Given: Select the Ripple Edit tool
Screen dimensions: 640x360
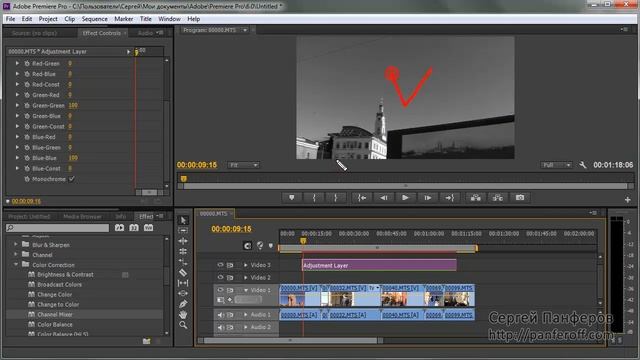Looking at the screenshot, I should click(183, 241).
